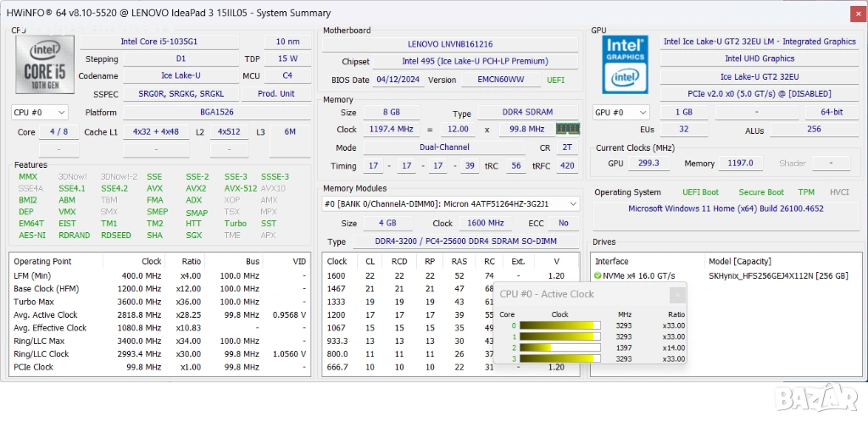Click the Intel Graphics logo
868x422 pixels.
click(625, 65)
